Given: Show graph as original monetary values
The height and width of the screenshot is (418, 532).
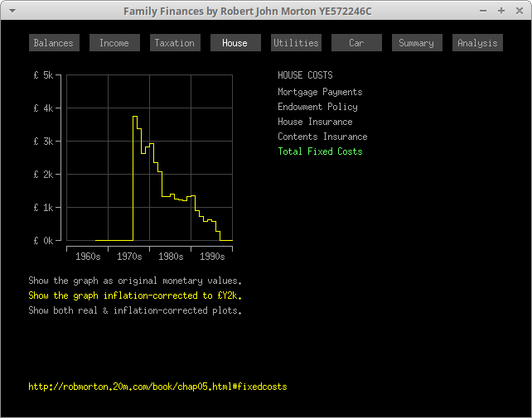Looking at the screenshot, I should [135, 281].
